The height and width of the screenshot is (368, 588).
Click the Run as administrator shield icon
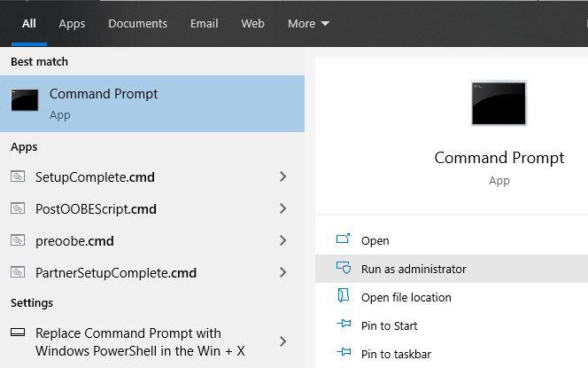[344, 269]
